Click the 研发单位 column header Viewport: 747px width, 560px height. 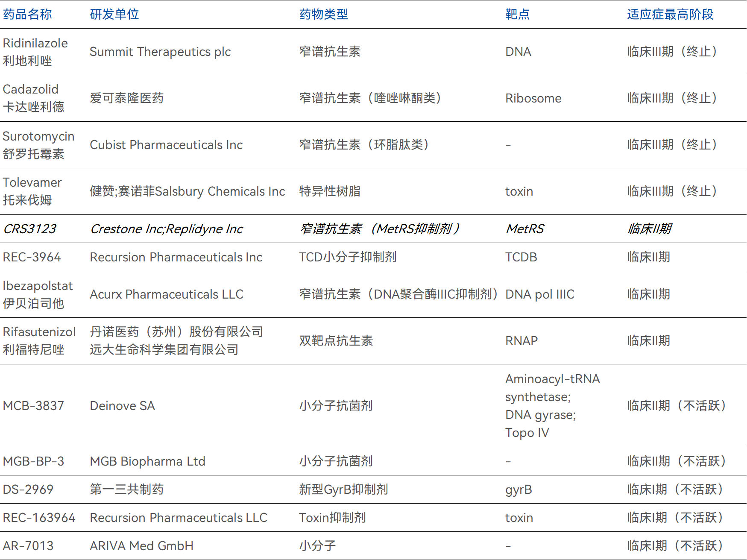pos(113,14)
